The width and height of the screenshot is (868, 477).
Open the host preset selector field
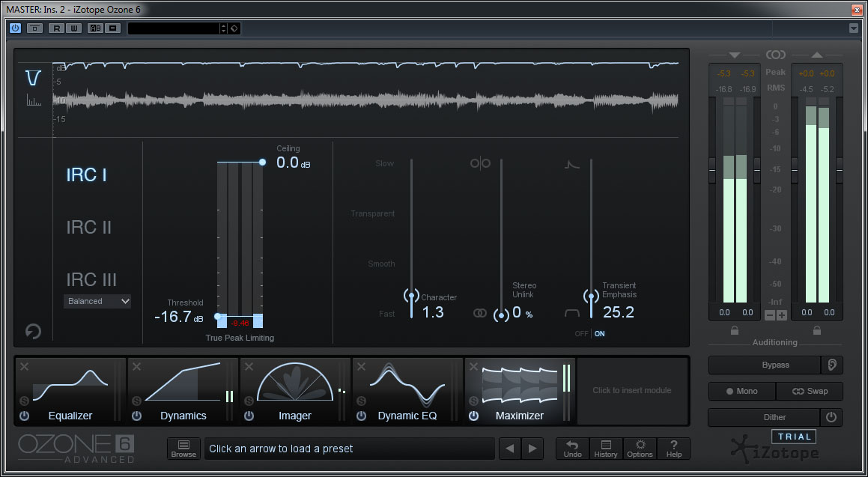click(177, 28)
